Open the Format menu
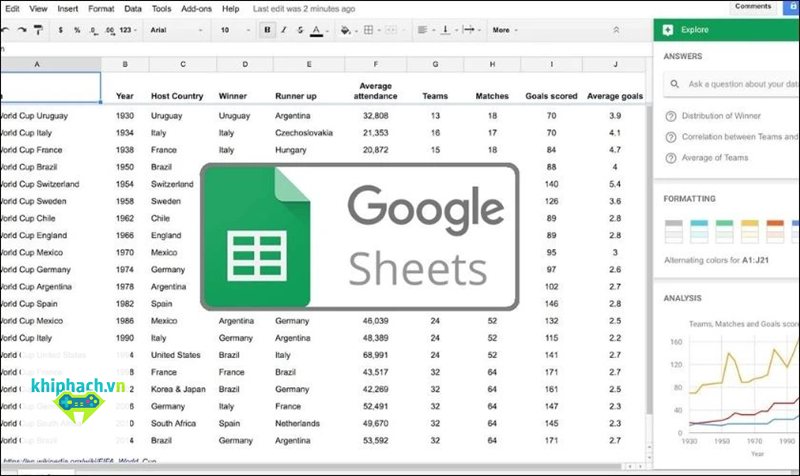 101,9
